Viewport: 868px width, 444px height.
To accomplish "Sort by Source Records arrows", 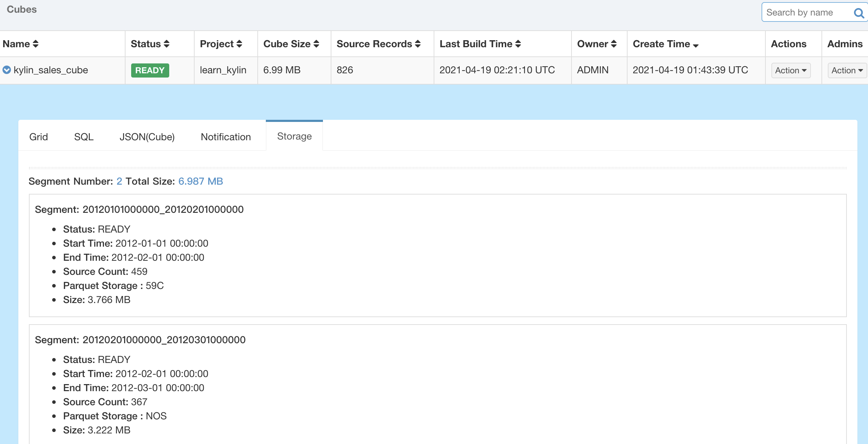I will tap(418, 44).
